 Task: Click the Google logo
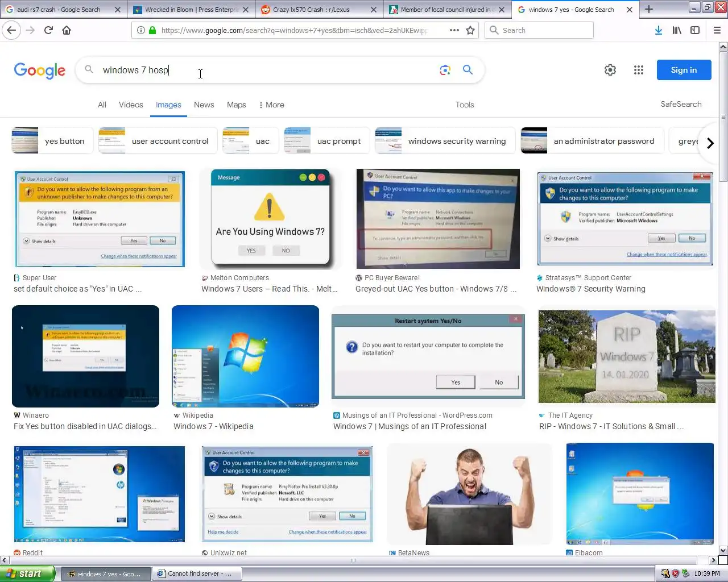[x=40, y=70]
